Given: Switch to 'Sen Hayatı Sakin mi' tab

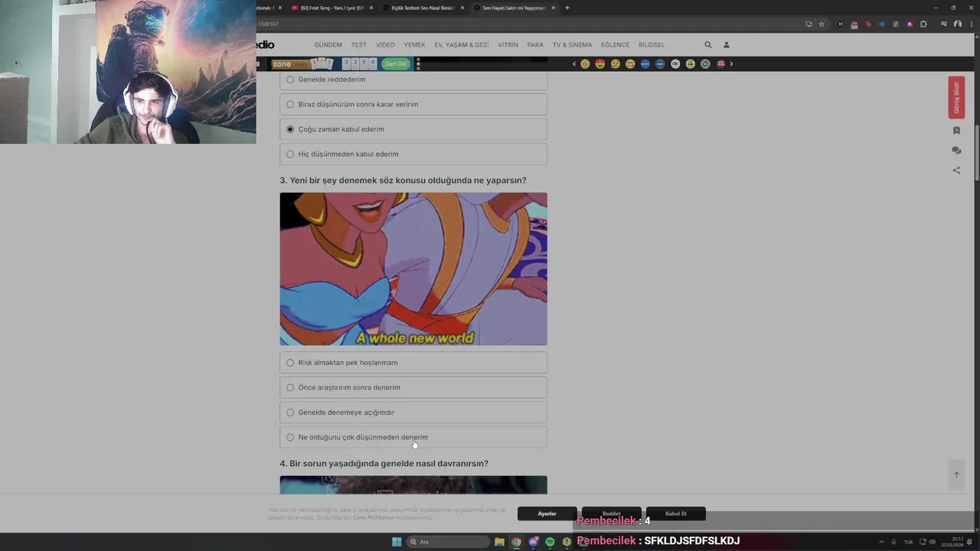Looking at the screenshot, I should (514, 8).
